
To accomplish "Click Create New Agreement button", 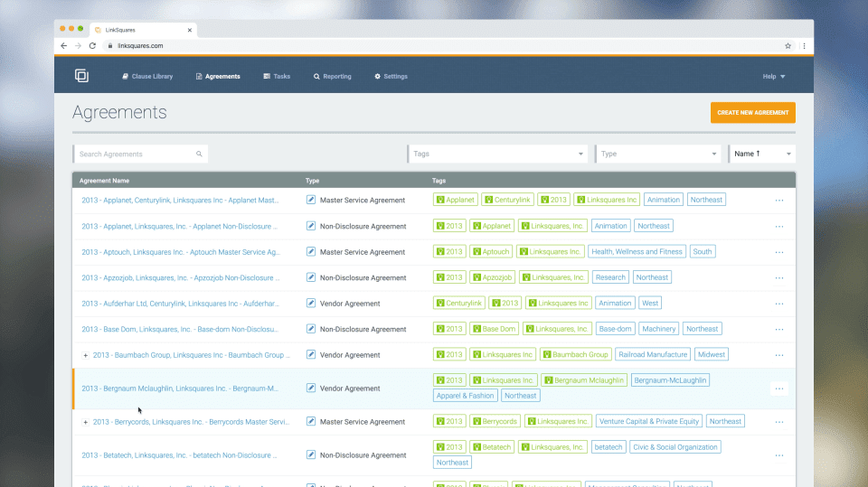I will coord(753,112).
